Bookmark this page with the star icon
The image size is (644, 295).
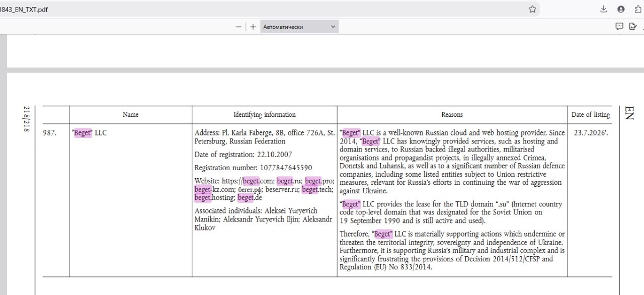[x=532, y=9]
